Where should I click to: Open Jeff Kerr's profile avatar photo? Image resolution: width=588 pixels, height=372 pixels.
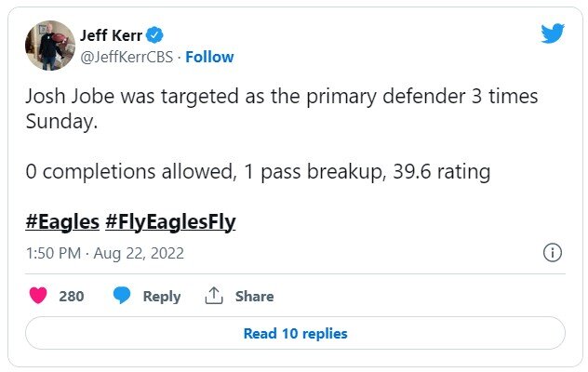pos(49,45)
